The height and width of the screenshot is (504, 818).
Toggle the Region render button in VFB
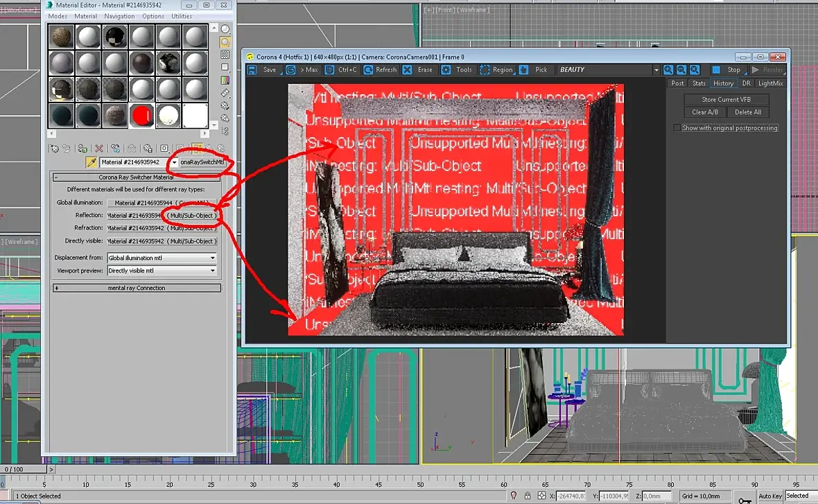(496, 69)
